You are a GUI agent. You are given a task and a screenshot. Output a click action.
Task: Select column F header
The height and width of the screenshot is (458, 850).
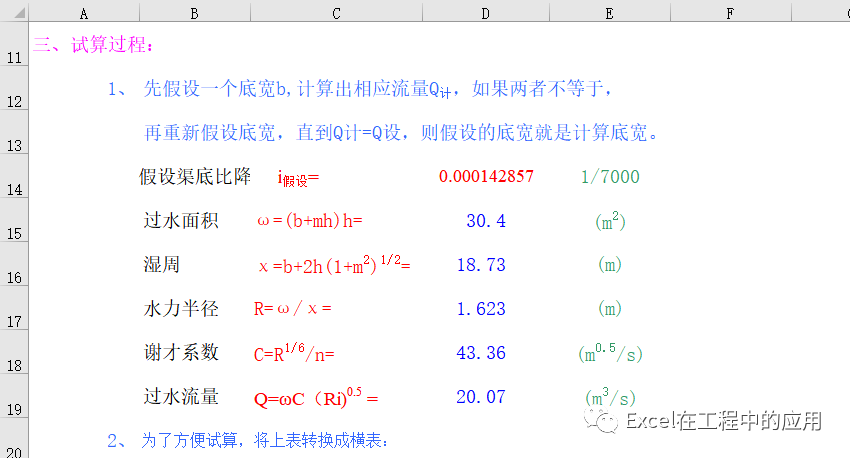(731, 13)
